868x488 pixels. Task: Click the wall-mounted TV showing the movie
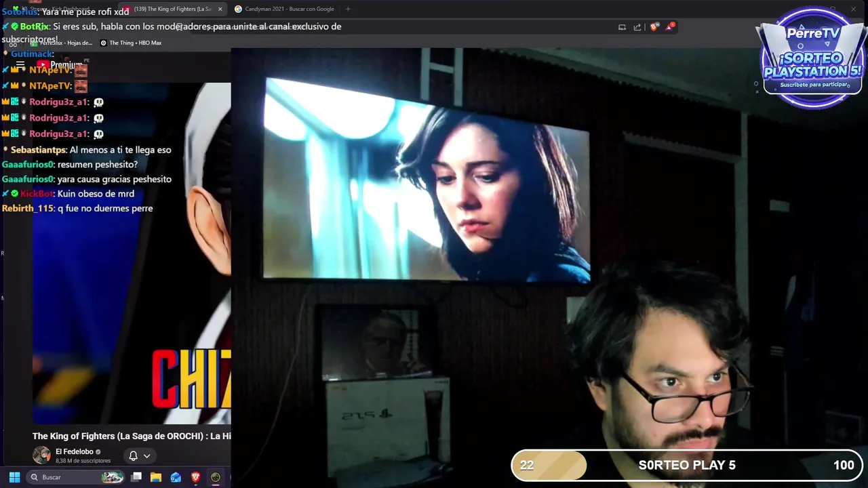(427, 180)
